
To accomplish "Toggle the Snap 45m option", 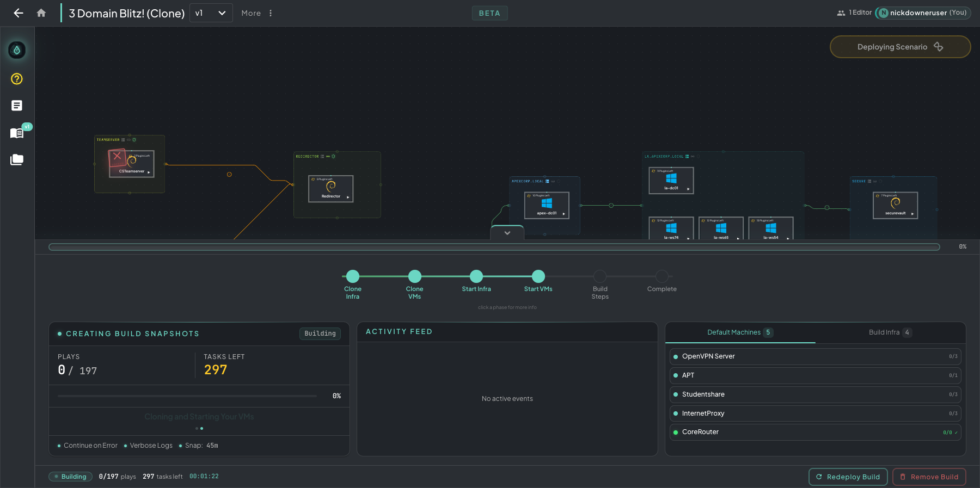I will [x=199, y=446].
